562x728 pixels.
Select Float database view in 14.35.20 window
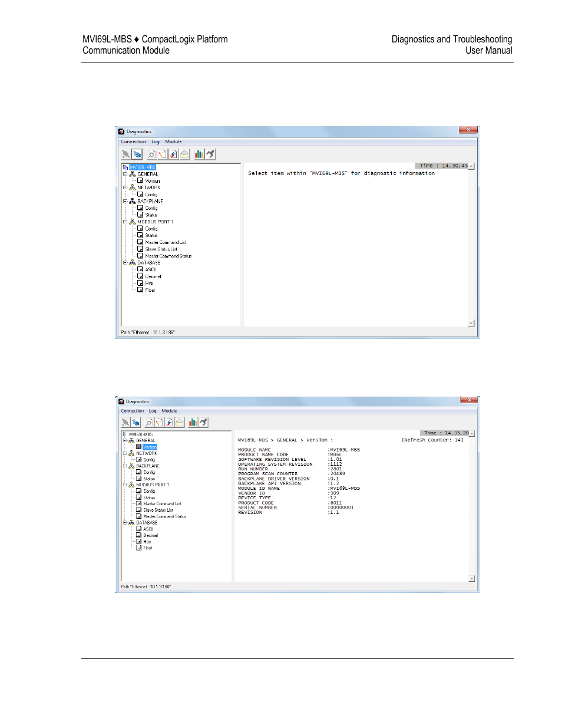pyautogui.click(x=148, y=548)
